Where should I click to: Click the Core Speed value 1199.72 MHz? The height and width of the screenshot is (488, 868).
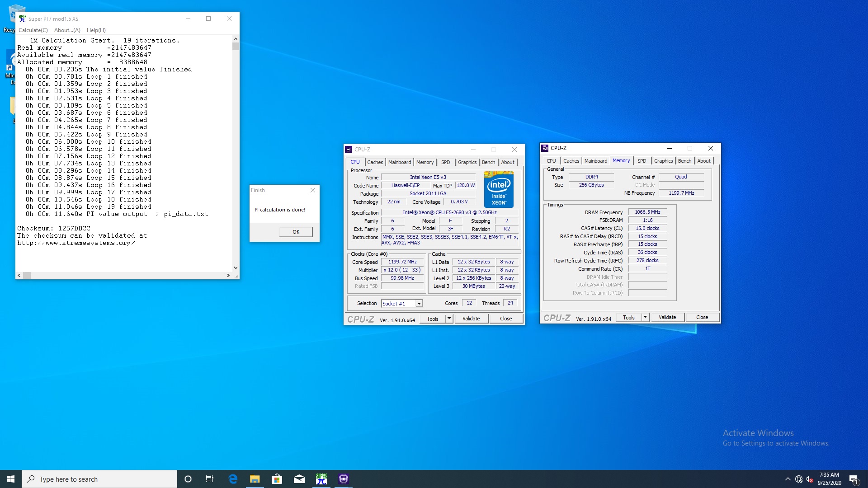pyautogui.click(x=402, y=262)
